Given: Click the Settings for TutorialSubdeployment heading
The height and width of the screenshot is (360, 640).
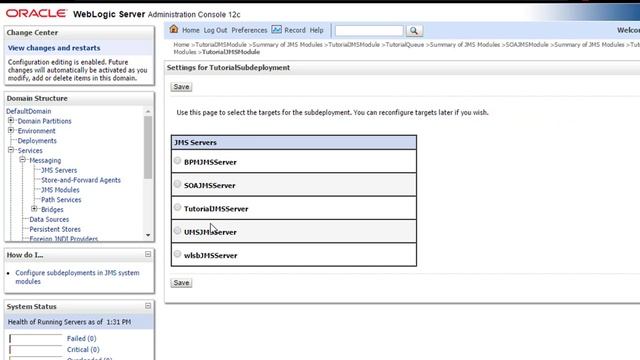Looking at the screenshot, I should pyautogui.click(x=228, y=67).
